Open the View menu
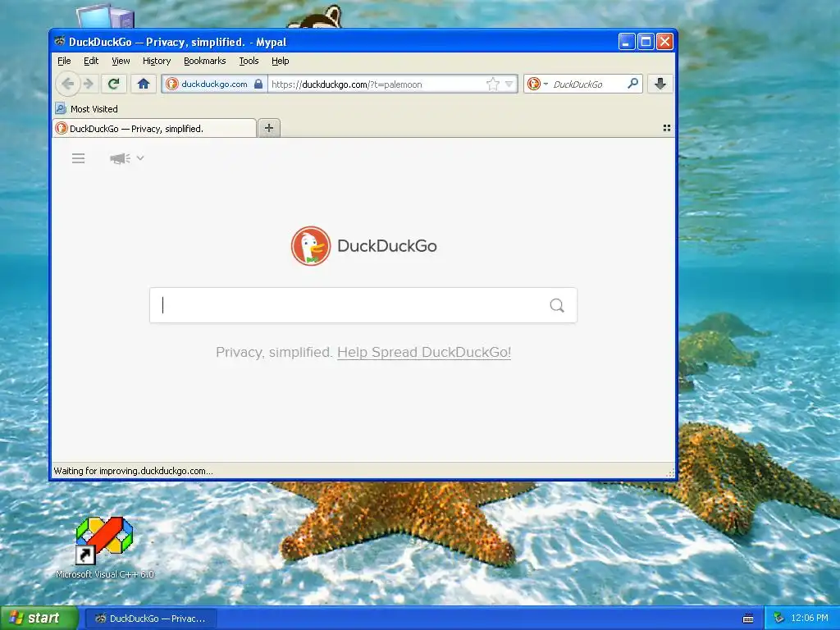 pos(121,61)
